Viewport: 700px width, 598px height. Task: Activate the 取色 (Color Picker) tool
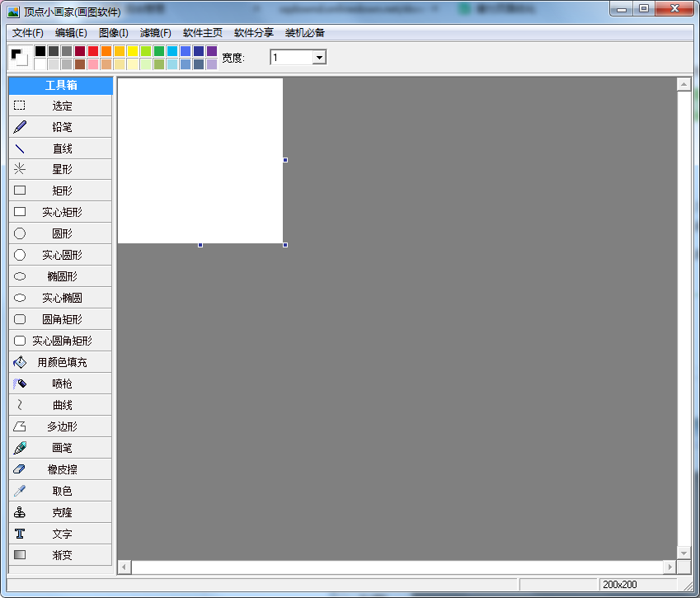pyautogui.click(x=59, y=491)
